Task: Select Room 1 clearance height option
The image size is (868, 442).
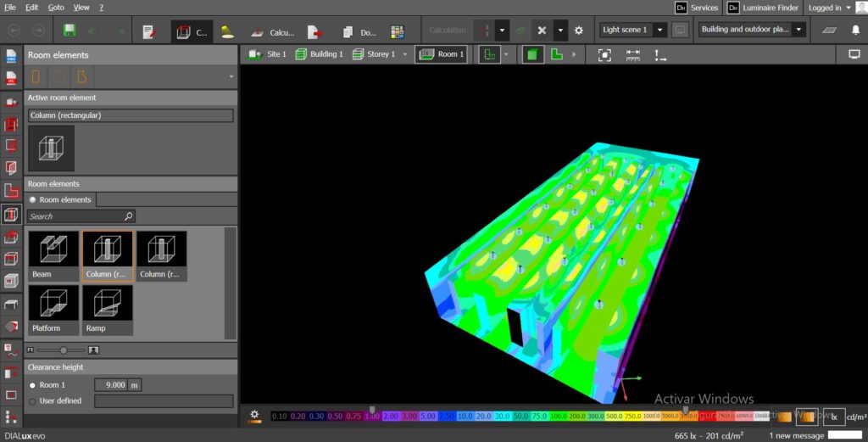Action: coord(33,385)
